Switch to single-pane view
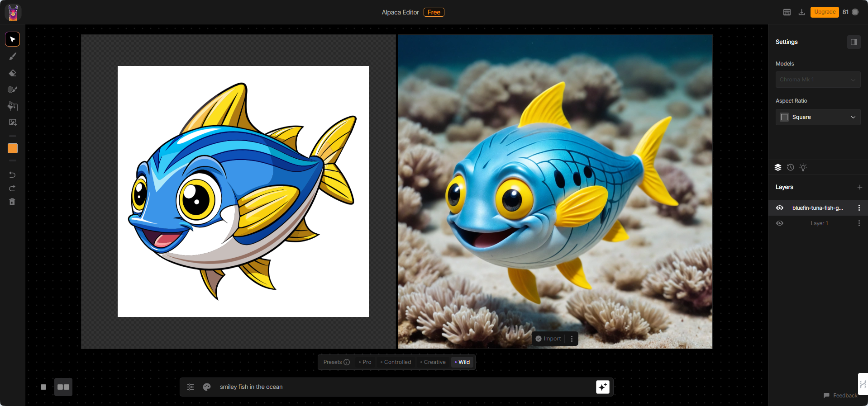Screen dimensions: 868x406 (x=43, y=387)
